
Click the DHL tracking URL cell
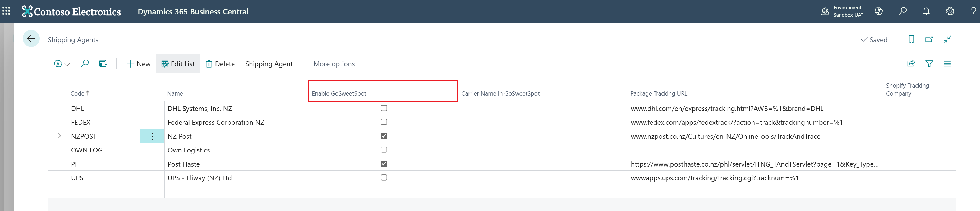[755, 109]
